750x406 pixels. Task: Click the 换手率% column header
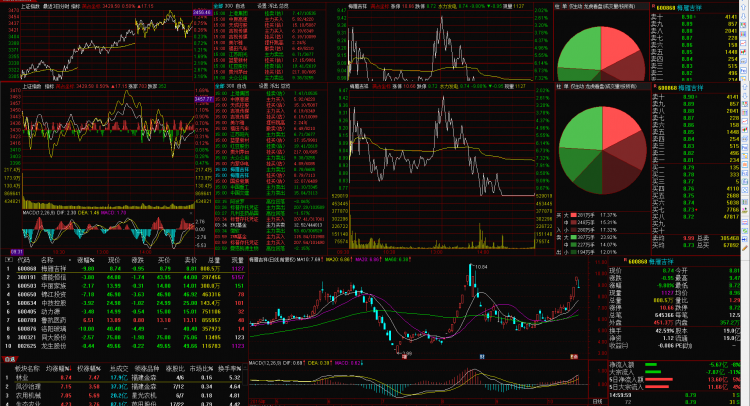230,369
